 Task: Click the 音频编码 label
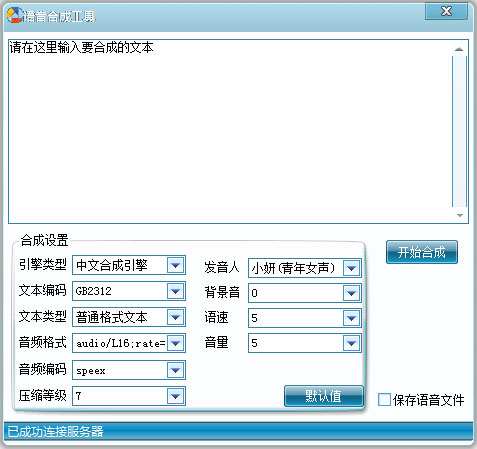43,369
